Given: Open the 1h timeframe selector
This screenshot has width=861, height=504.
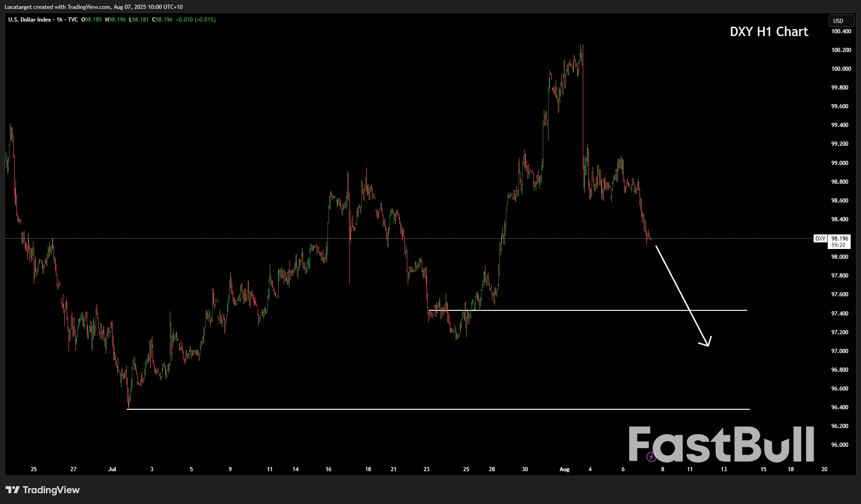Looking at the screenshot, I should pos(58,20).
